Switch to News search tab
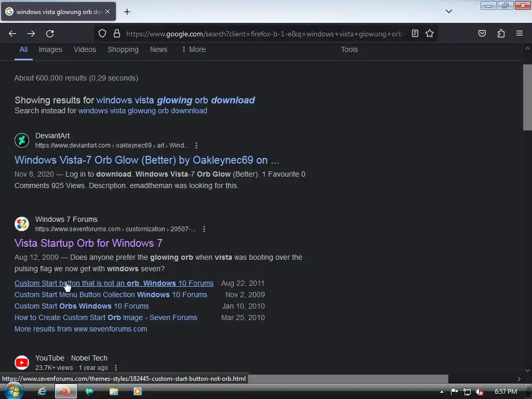532x399 pixels. (158, 49)
